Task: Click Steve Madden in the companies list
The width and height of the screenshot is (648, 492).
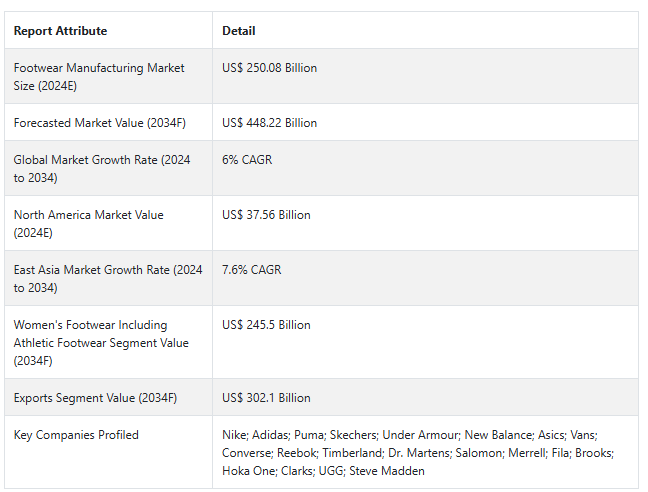Action: tap(387, 471)
